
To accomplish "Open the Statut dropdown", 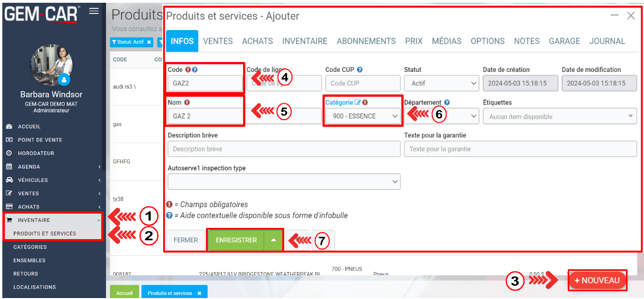I will (441, 84).
